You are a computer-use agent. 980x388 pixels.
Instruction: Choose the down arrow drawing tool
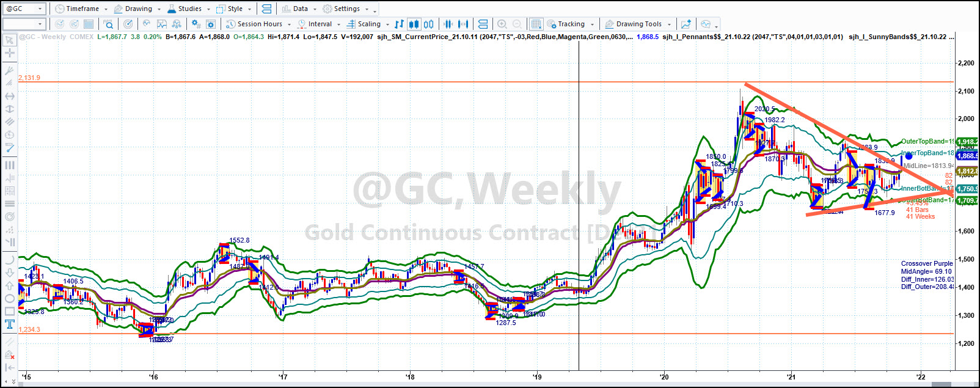[x=9, y=273]
